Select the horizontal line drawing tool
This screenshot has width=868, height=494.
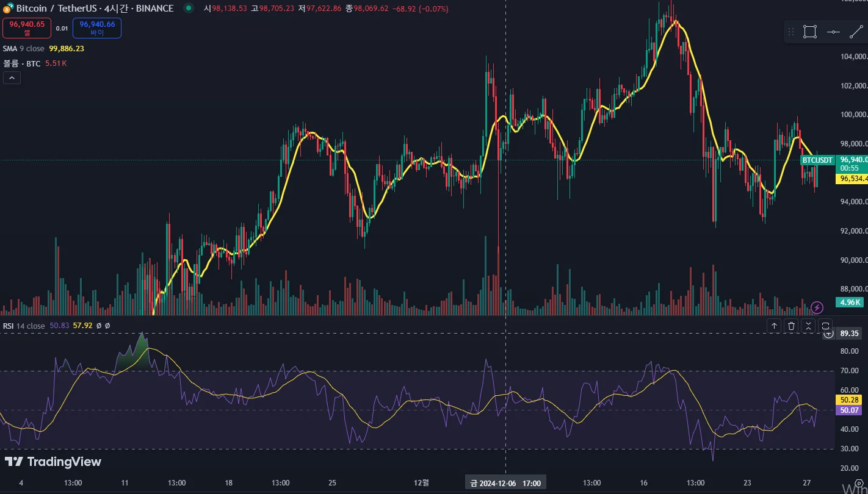833,32
